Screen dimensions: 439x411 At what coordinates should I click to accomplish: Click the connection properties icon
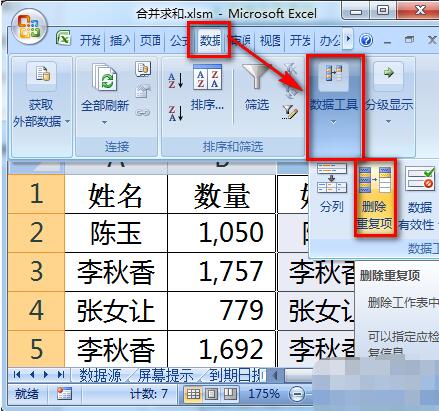click(143, 91)
